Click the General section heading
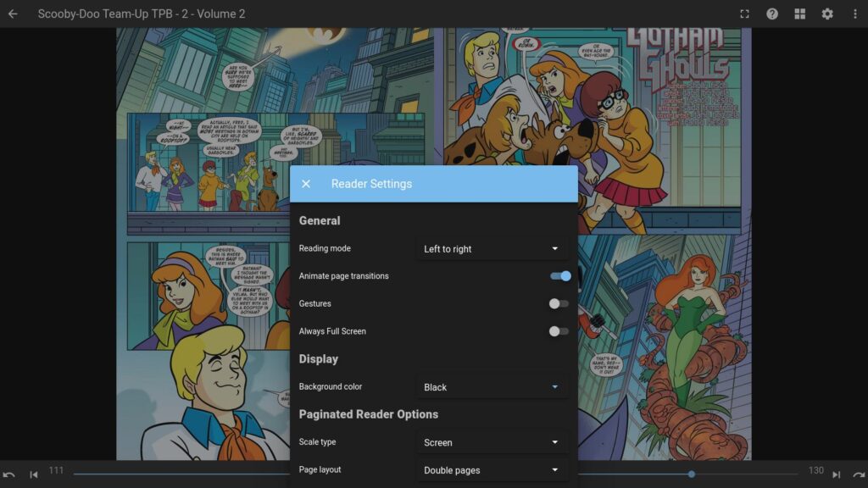 320,221
